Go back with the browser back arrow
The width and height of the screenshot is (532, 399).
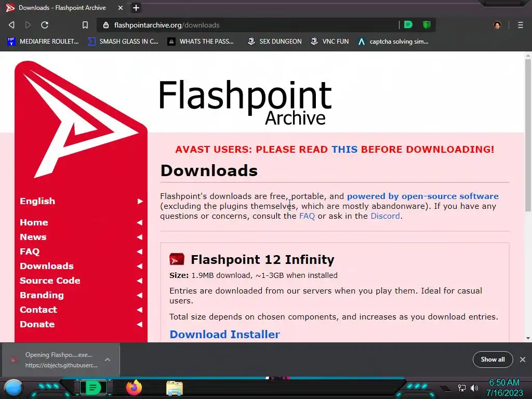pyautogui.click(x=11, y=25)
